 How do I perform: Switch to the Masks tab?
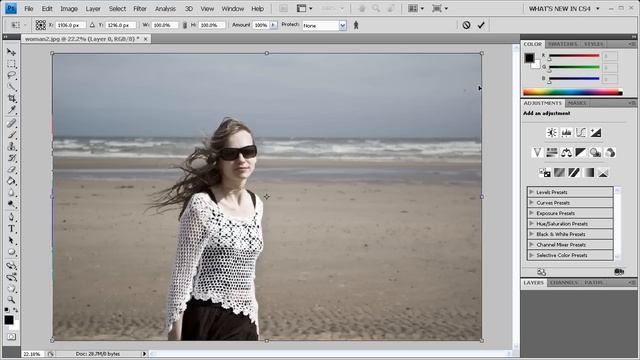coord(577,103)
